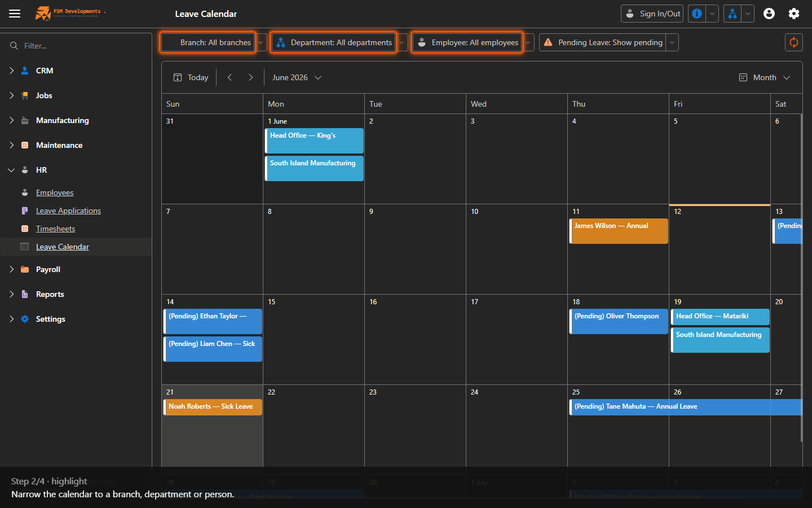The image size is (812, 508).
Task: Open Noah Roberts Sick Leave event
Action: pyautogui.click(x=213, y=407)
